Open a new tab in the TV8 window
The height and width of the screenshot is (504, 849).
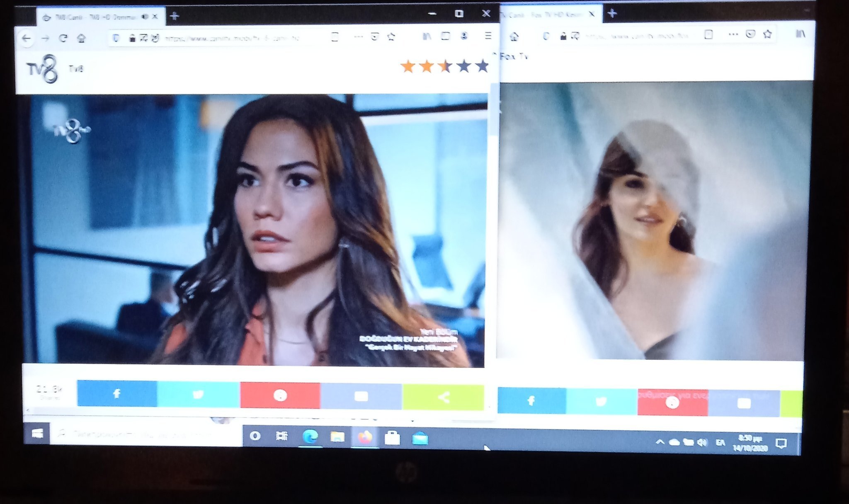[175, 16]
